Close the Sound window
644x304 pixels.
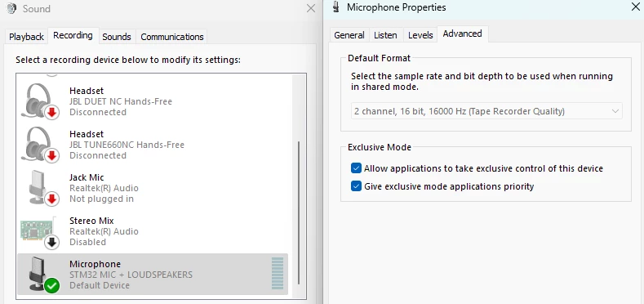(x=311, y=8)
